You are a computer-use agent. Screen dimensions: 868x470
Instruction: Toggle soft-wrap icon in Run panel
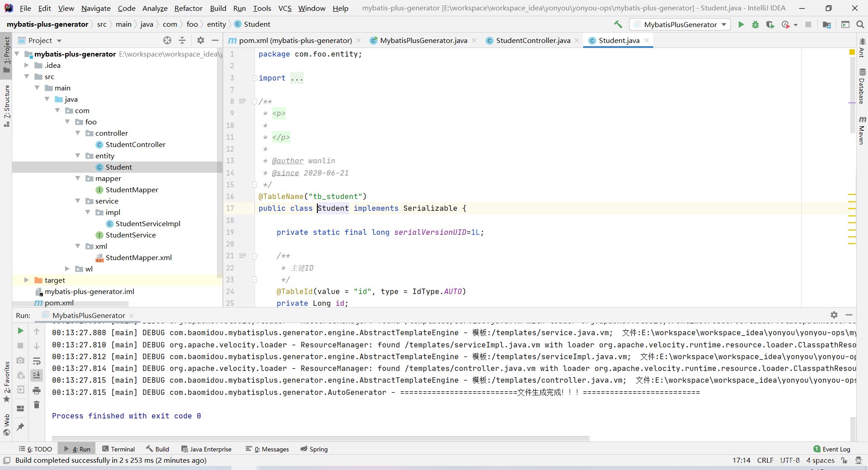(x=37, y=361)
